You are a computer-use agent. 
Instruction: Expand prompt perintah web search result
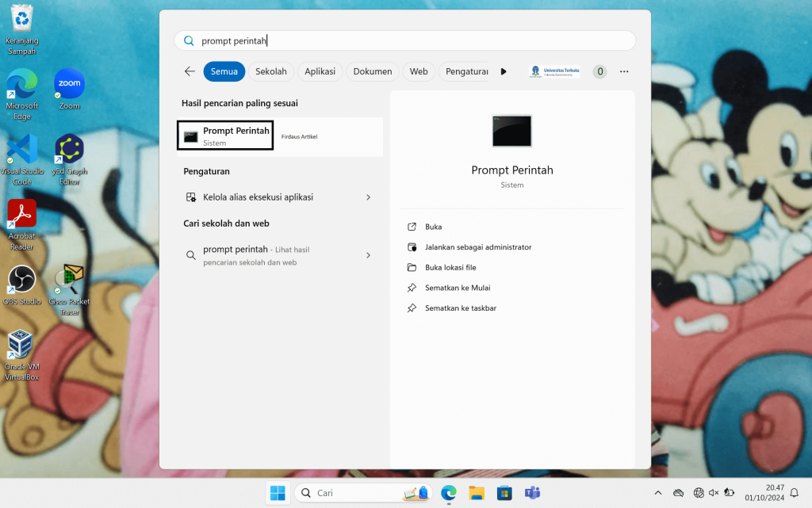368,255
